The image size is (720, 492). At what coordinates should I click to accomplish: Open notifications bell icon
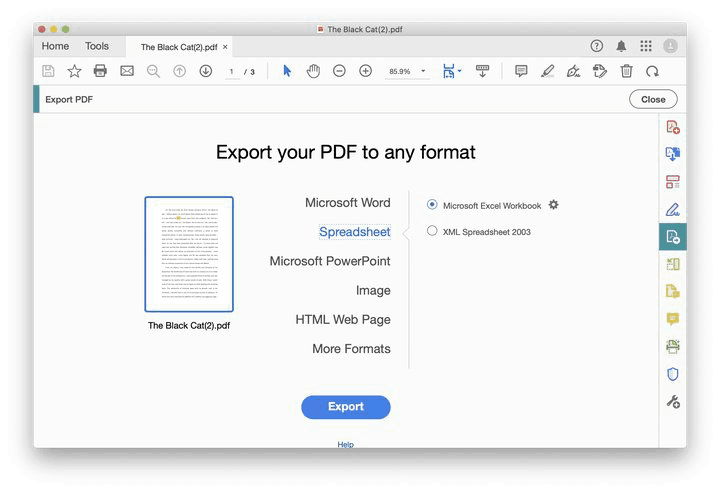[x=621, y=46]
